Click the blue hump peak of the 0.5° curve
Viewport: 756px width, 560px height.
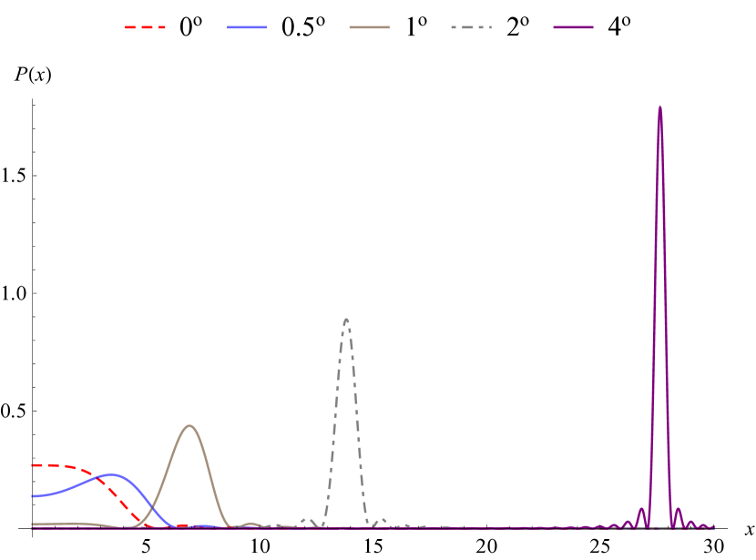pos(111,475)
